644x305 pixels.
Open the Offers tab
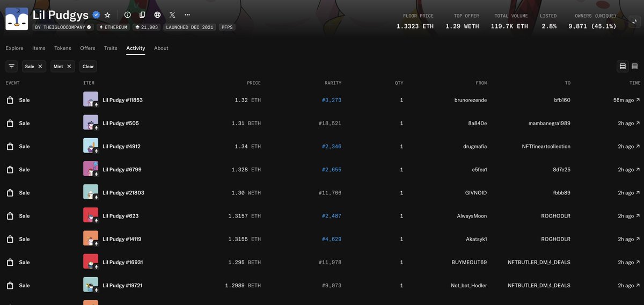(87, 48)
